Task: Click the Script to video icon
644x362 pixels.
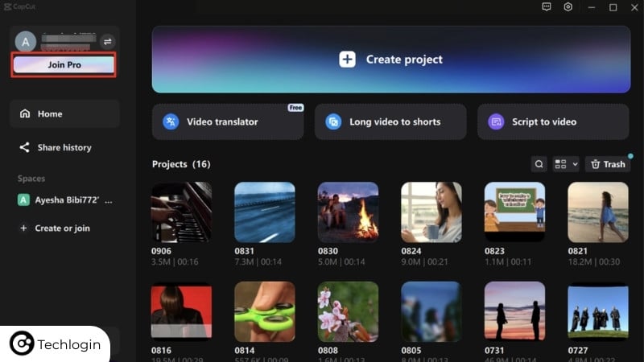Action: (x=496, y=121)
